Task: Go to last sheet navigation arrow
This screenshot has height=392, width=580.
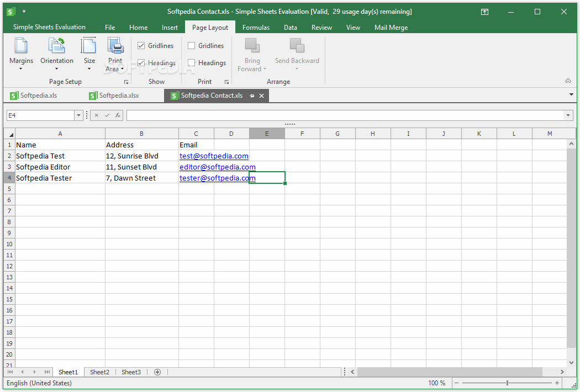Action: coord(46,372)
